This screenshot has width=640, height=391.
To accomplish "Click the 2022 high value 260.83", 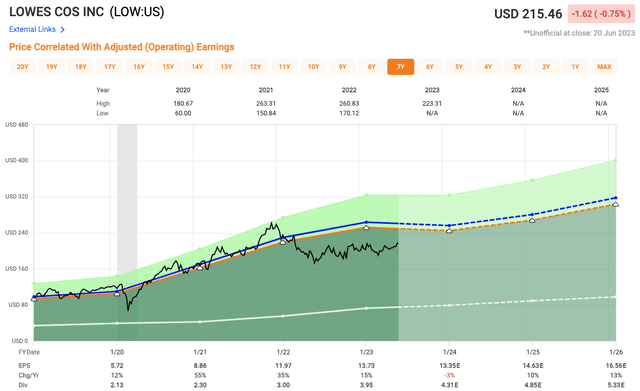I will (349, 104).
